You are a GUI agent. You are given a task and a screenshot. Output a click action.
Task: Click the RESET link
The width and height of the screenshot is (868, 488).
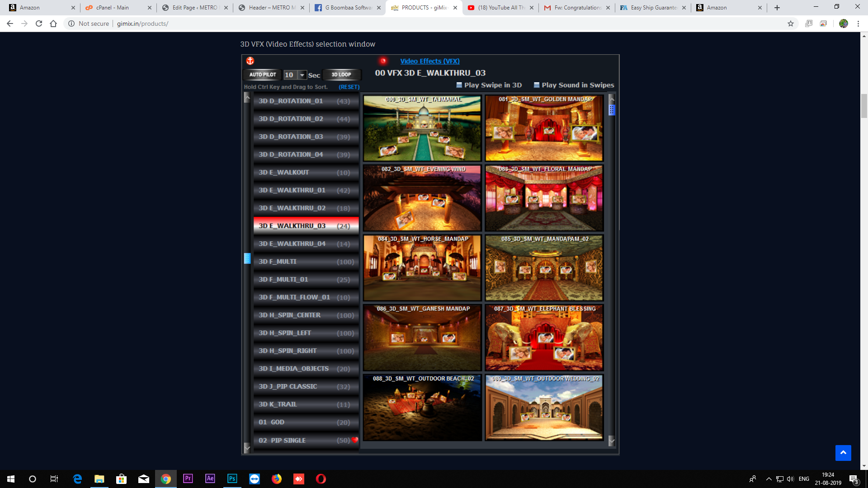(x=349, y=87)
